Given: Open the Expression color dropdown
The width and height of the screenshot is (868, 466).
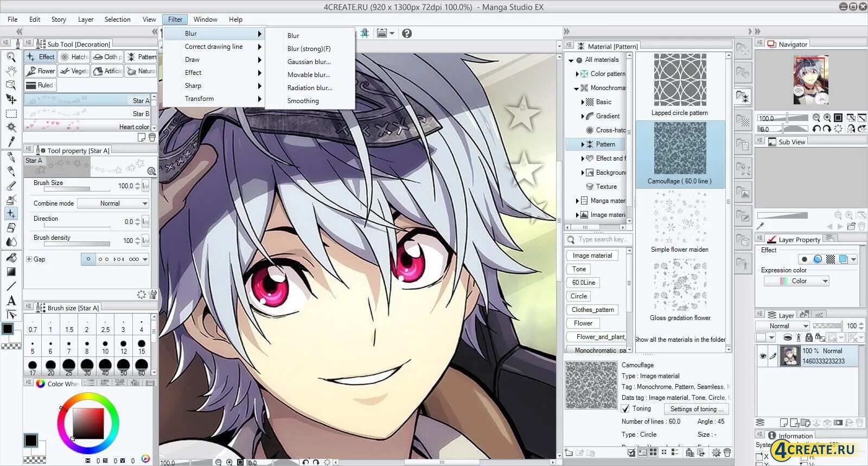Looking at the screenshot, I should click(x=796, y=281).
